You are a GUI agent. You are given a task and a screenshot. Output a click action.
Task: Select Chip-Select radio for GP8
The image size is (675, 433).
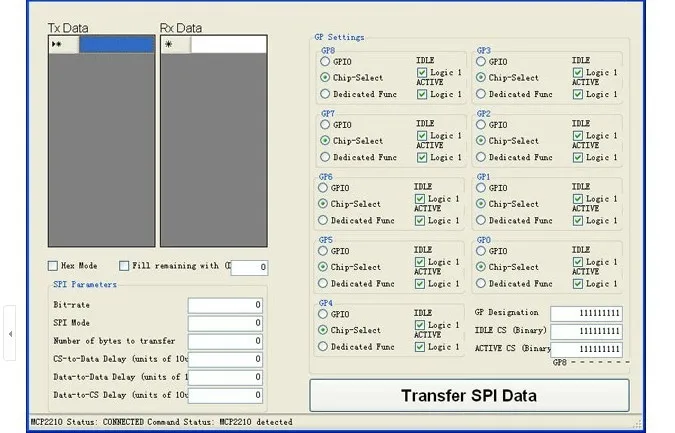(325, 77)
